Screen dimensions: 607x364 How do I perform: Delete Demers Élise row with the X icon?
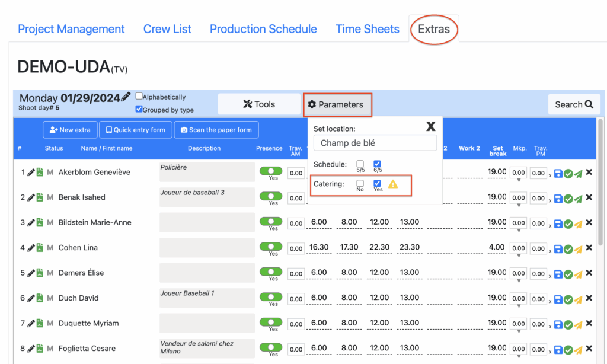[x=589, y=273]
